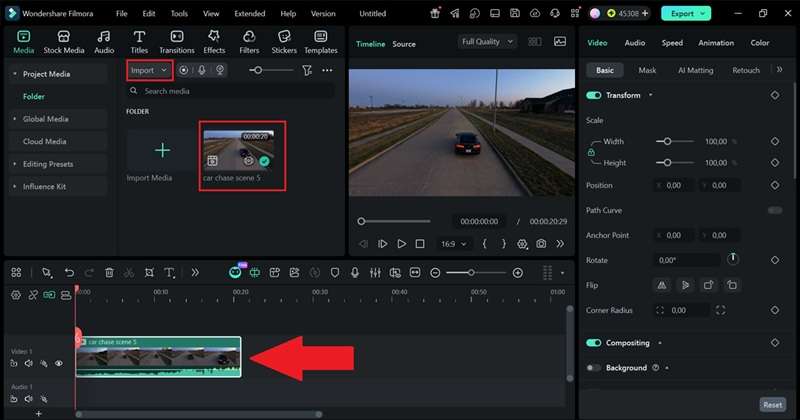800x420 pixels.
Task: Open the audio mixer icon in timeline toolbar
Action: pos(375,273)
